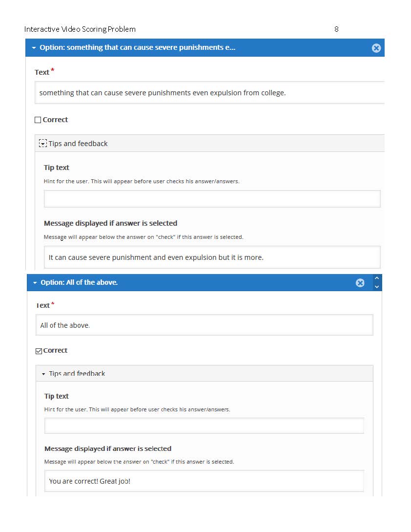Image resolution: width=411 pixels, height=532 pixels.
Task: Remove the 'All of the above' option
Action: click(360, 283)
